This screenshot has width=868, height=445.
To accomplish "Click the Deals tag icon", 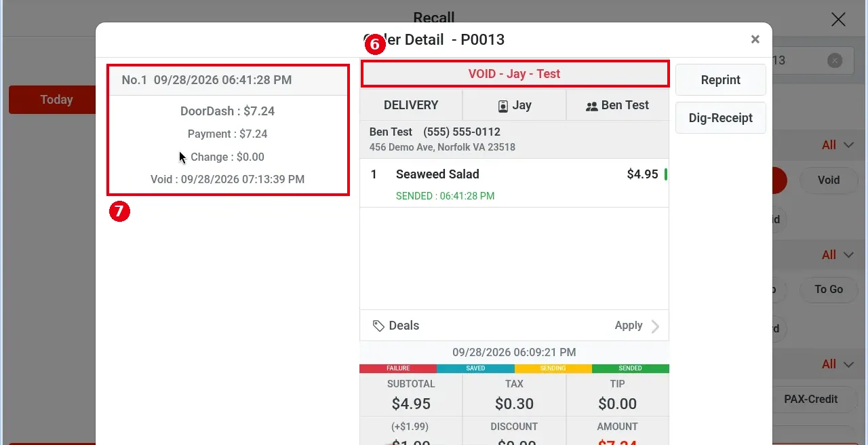I will pyautogui.click(x=378, y=326).
